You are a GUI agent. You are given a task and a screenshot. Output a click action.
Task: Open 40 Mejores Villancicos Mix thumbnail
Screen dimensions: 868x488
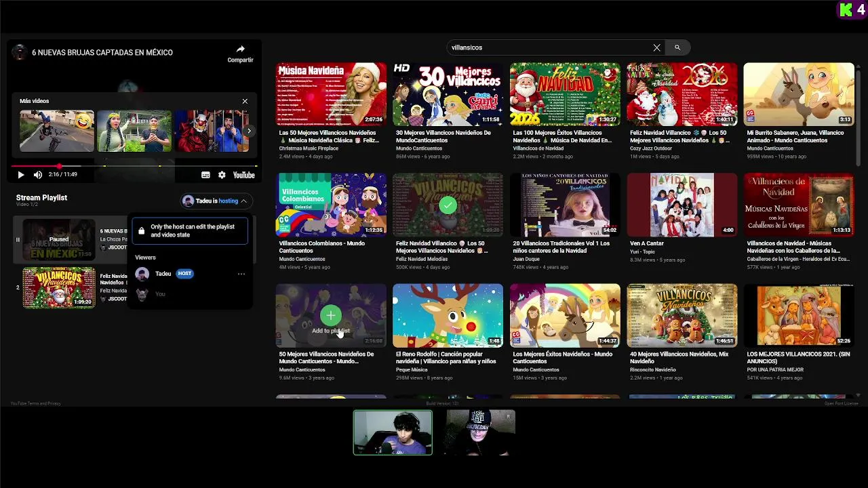click(682, 315)
